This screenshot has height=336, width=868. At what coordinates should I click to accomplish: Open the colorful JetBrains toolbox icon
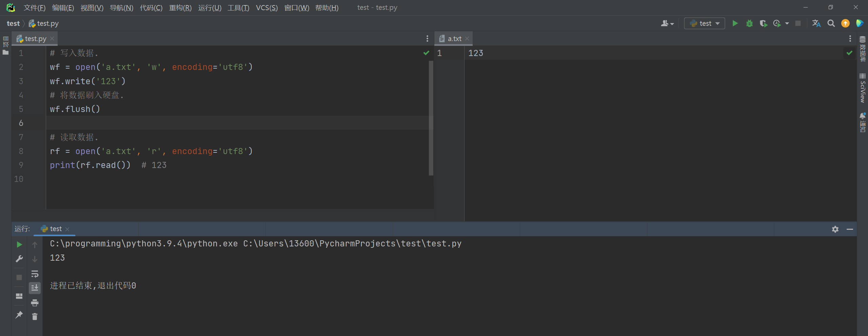(860, 23)
